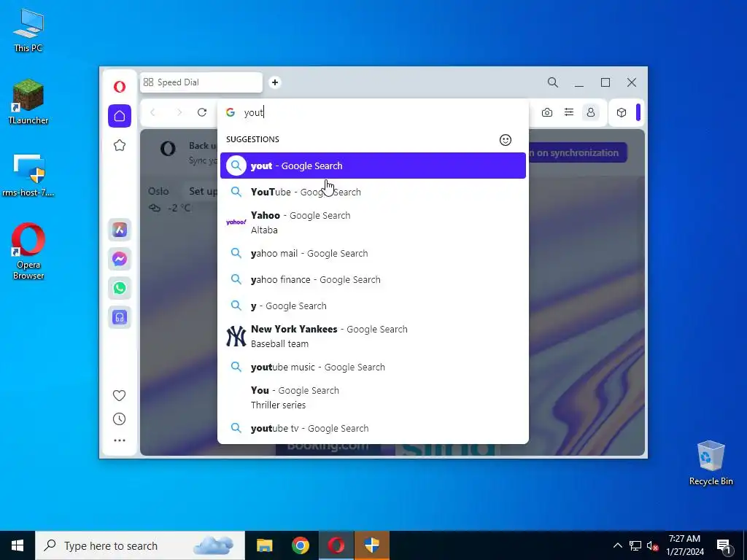Click the taskbar clock showing 7:27 AM
Image resolution: width=747 pixels, height=560 pixels.
point(684,545)
